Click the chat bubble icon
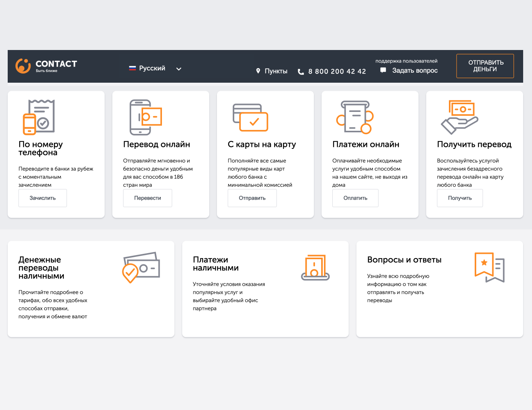The height and width of the screenshot is (410, 532). [383, 70]
